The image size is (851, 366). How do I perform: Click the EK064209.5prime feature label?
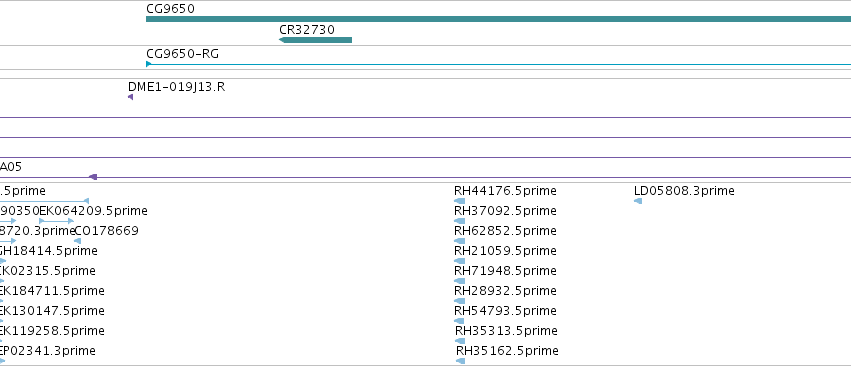tap(93, 211)
